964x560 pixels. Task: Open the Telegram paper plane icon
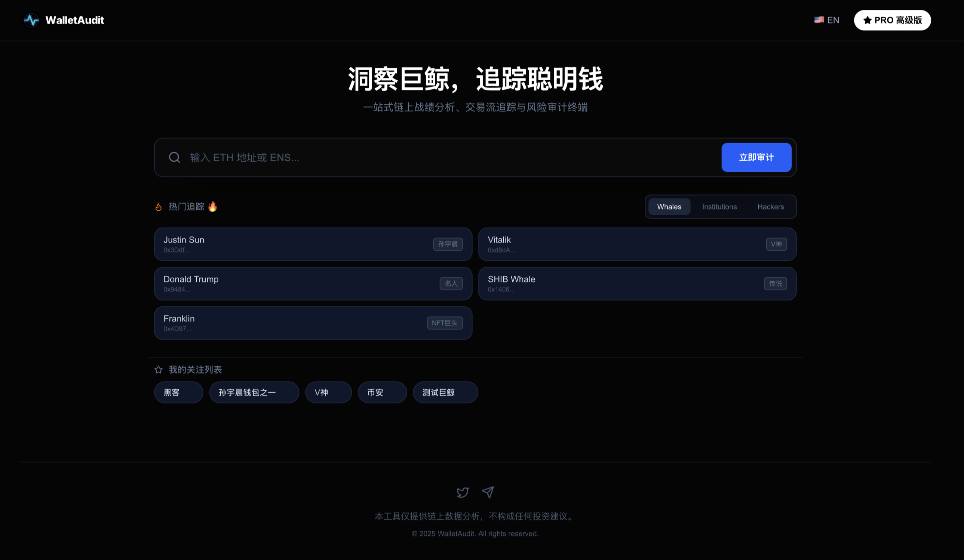tap(488, 492)
